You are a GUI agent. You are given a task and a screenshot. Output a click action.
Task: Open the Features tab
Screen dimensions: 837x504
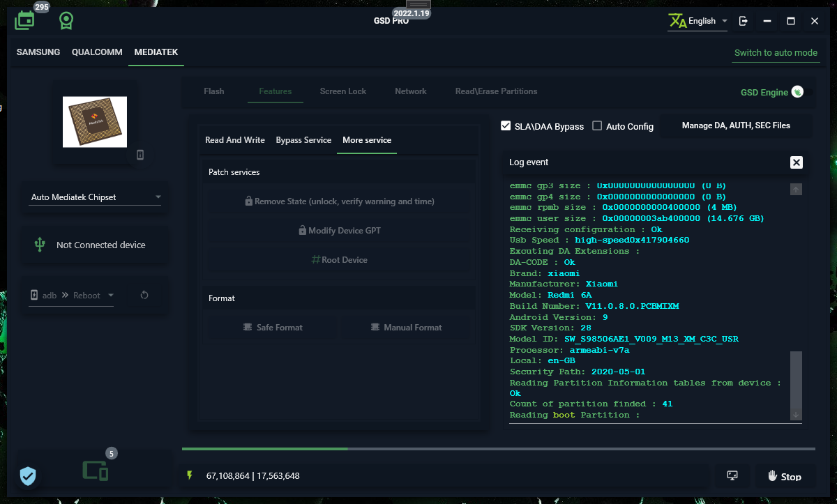[276, 91]
